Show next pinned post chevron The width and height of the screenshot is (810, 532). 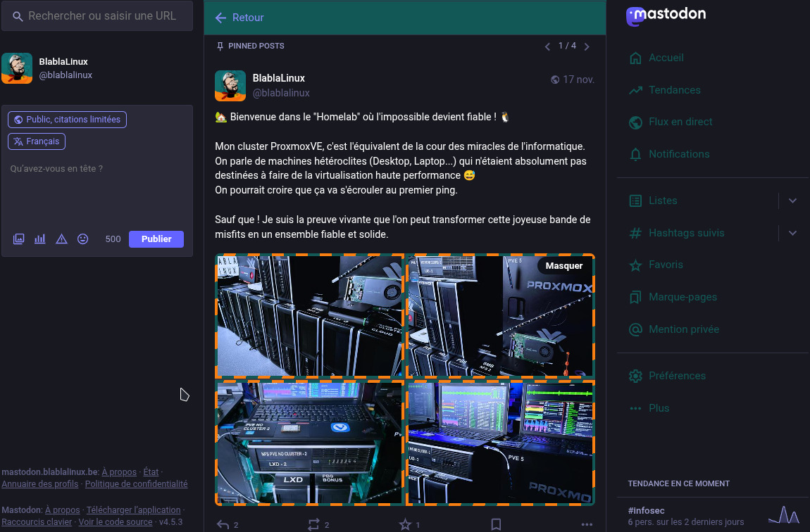587,46
